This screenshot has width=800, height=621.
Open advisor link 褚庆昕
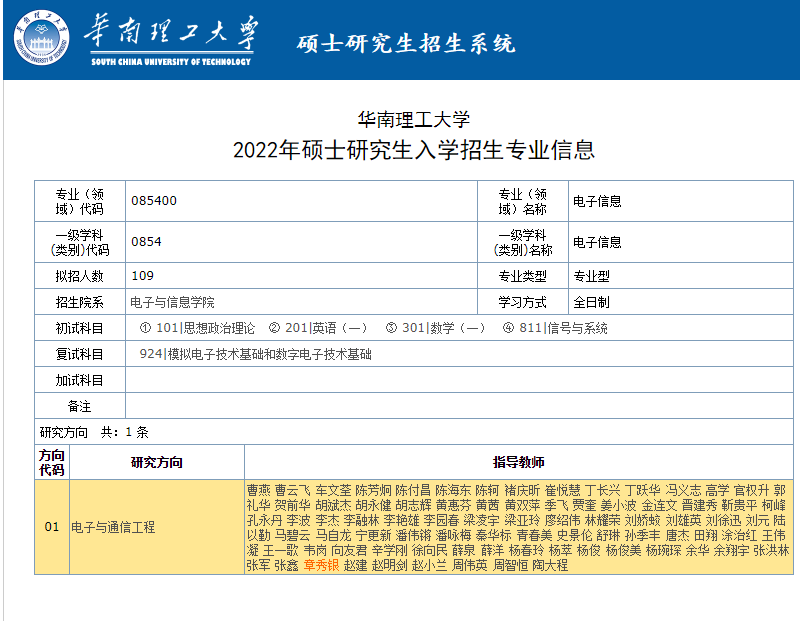[x=522, y=490]
